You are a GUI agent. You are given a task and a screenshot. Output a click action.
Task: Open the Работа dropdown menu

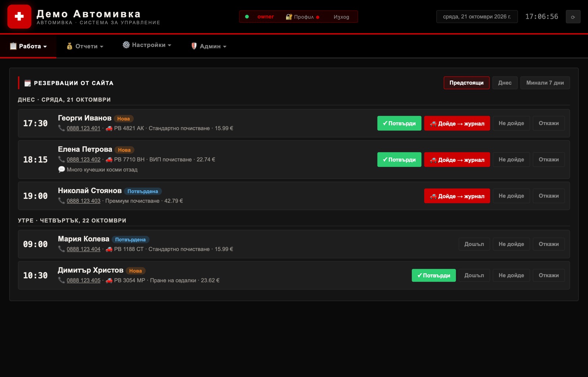pyautogui.click(x=28, y=46)
